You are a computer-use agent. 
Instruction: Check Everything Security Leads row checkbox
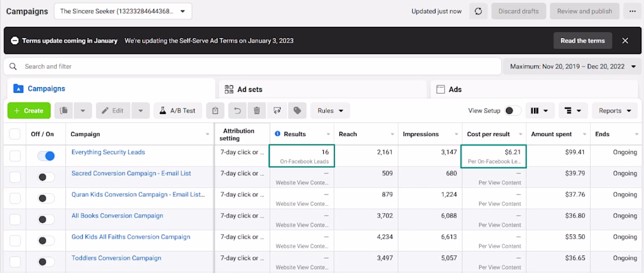pyautogui.click(x=15, y=155)
